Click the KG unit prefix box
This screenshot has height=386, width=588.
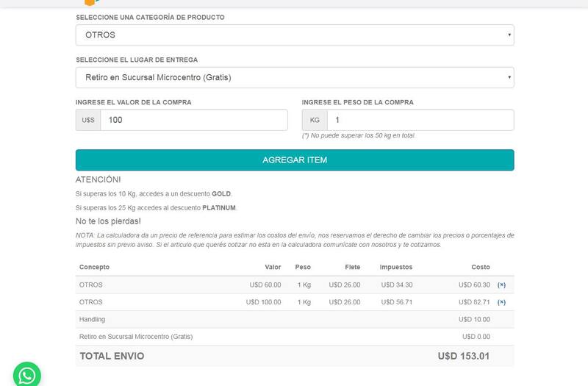point(315,121)
